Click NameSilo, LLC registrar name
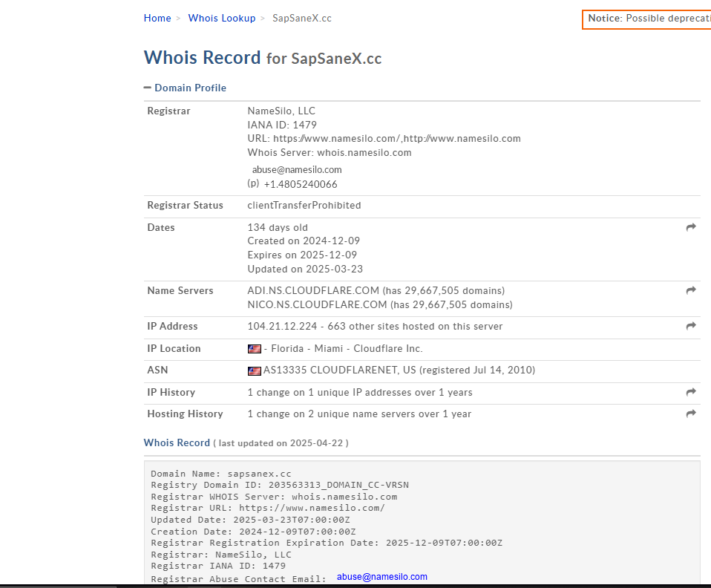This screenshot has height=588, width=711. (x=281, y=111)
